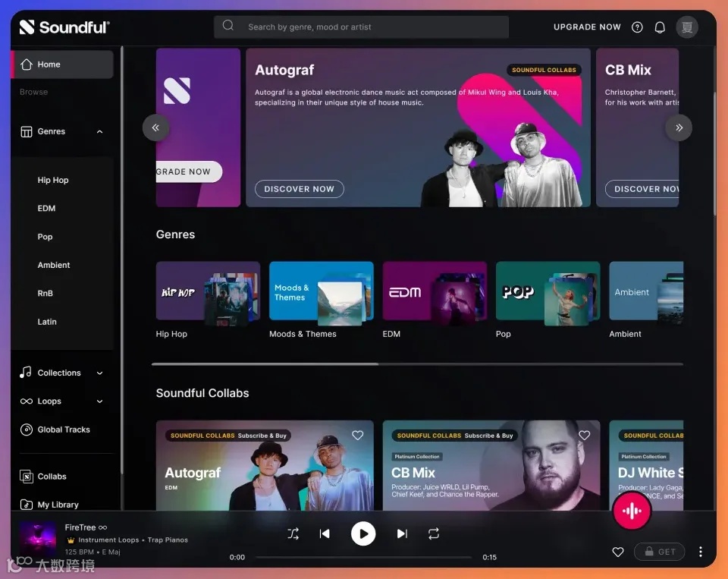Click the partially visible GRADE NOW banner button
The height and width of the screenshot is (579, 728).
pyautogui.click(x=189, y=171)
